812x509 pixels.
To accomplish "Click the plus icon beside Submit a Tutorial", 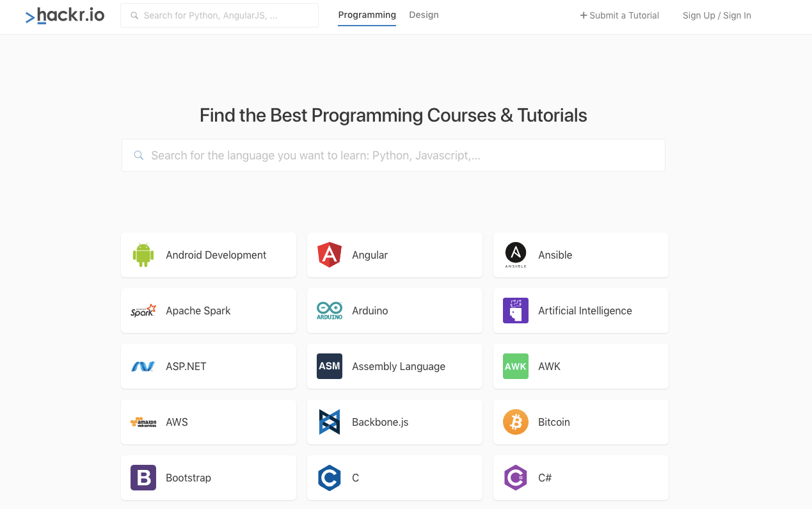I will 584,15.
